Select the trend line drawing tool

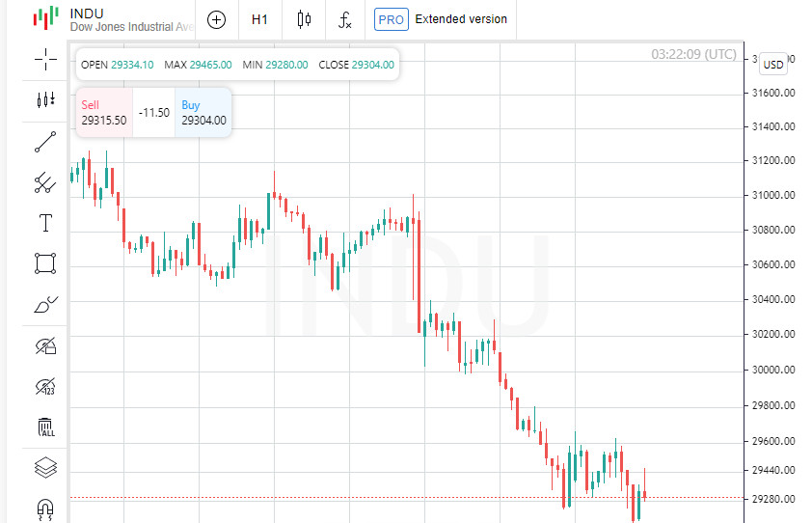click(x=45, y=142)
